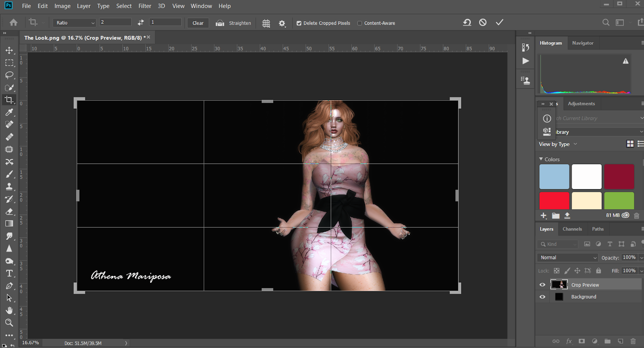This screenshot has height=348, width=644.
Task: Enable the Content-Aware checkbox
Action: point(360,23)
